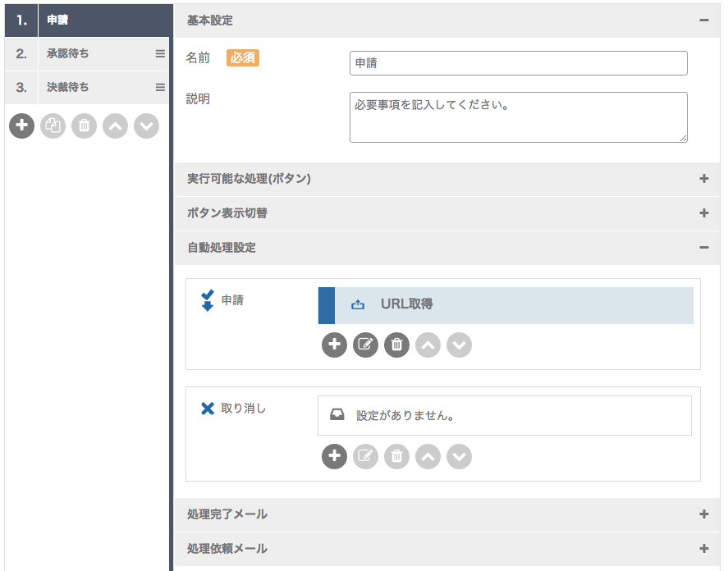The height and width of the screenshot is (571, 728).
Task: Move URL取得 process up
Action: [x=428, y=345]
